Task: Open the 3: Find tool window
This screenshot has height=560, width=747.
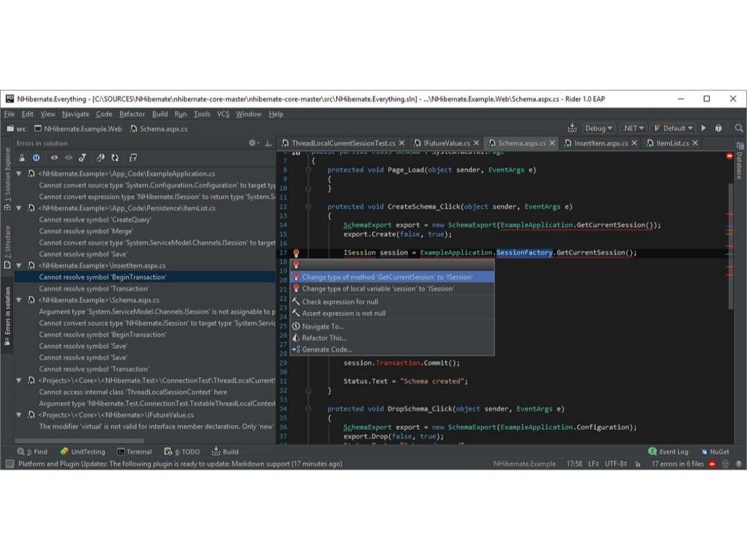Action: tap(32, 452)
